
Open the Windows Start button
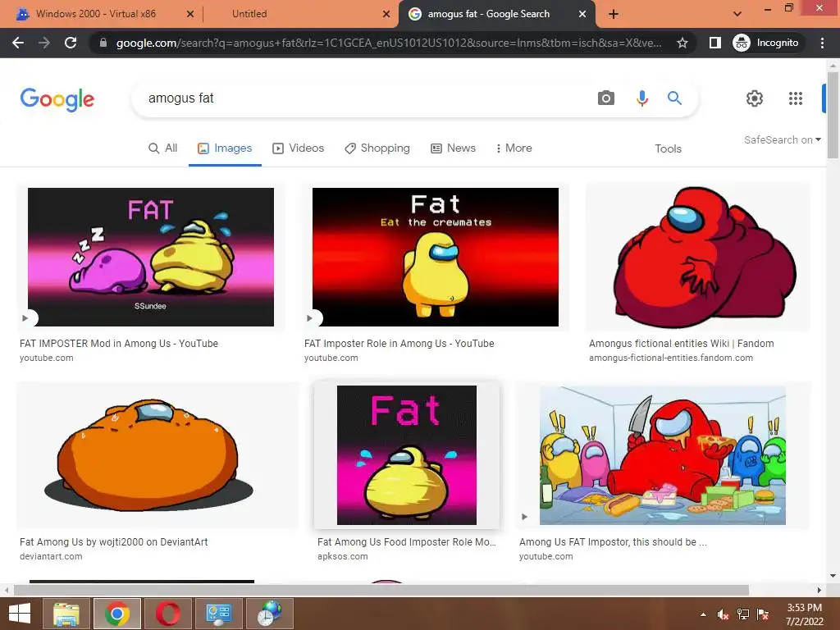point(20,614)
